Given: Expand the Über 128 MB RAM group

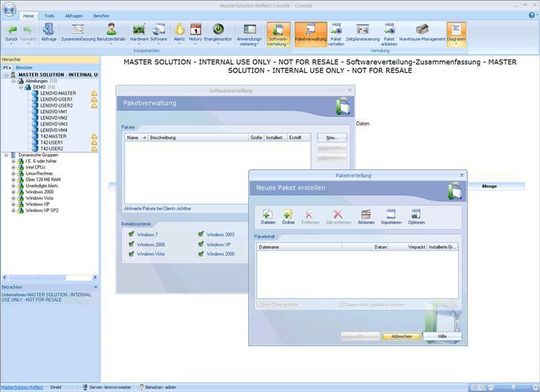Looking at the screenshot, I should (x=13, y=180).
